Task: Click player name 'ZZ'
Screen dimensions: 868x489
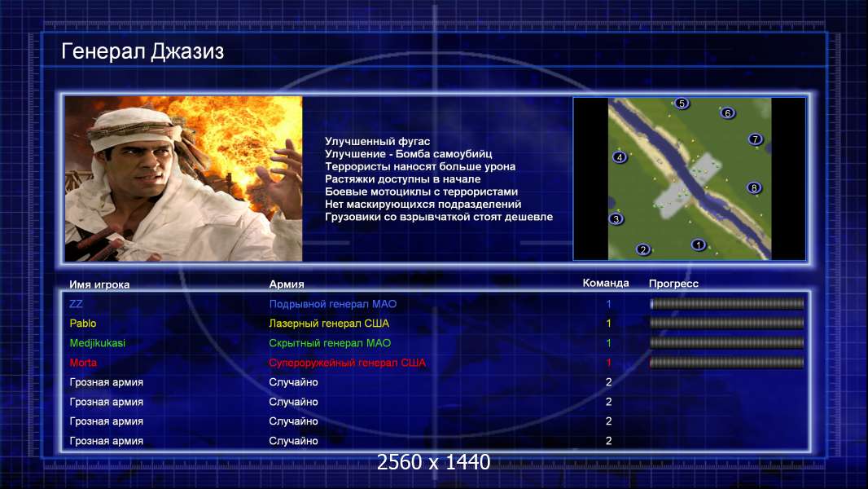Action: [76, 303]
